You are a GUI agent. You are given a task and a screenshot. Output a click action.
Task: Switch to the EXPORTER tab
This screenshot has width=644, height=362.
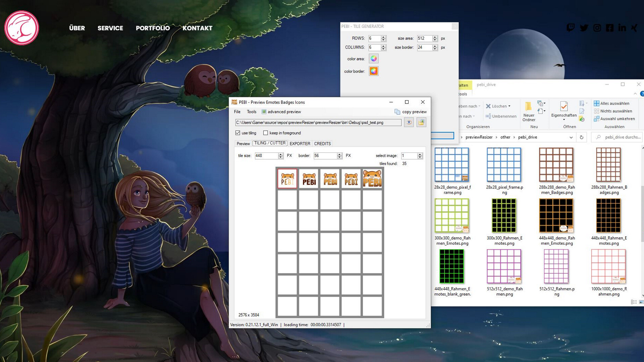300,143
